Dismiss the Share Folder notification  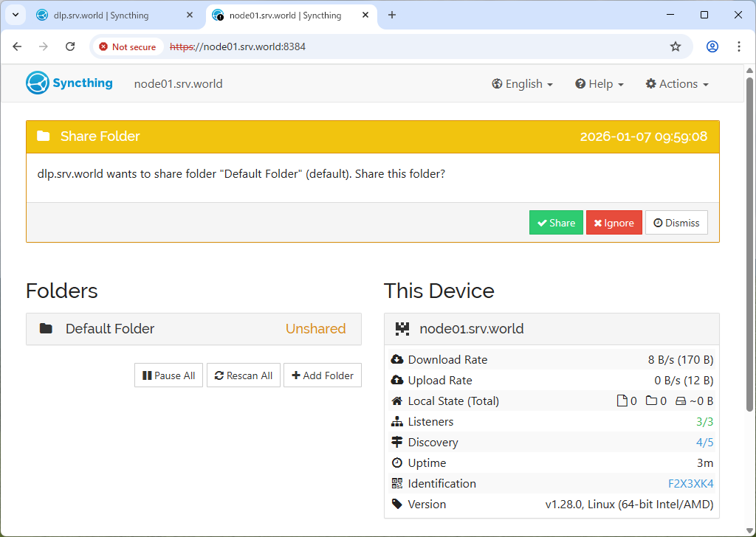(x=676, y=223)
